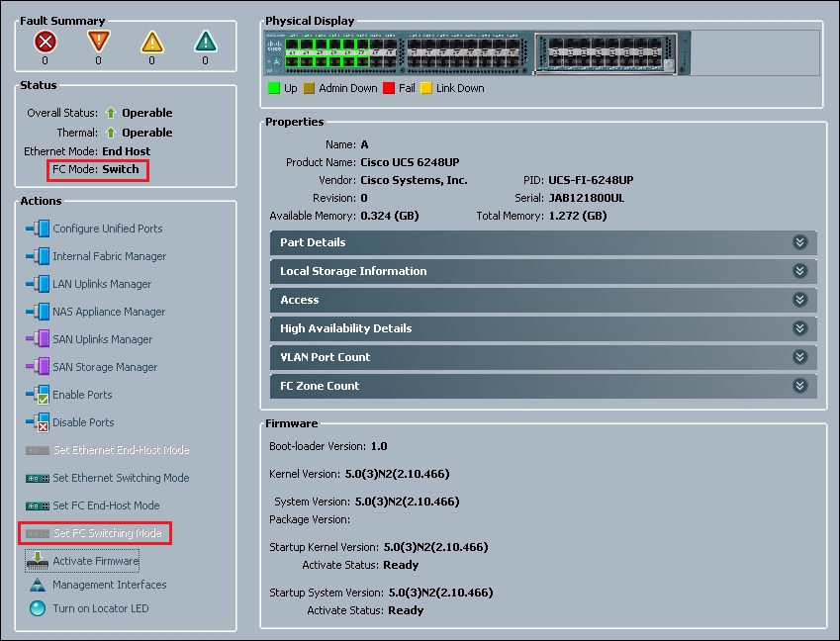Expand the Access section arrow

tap(799, 300)
